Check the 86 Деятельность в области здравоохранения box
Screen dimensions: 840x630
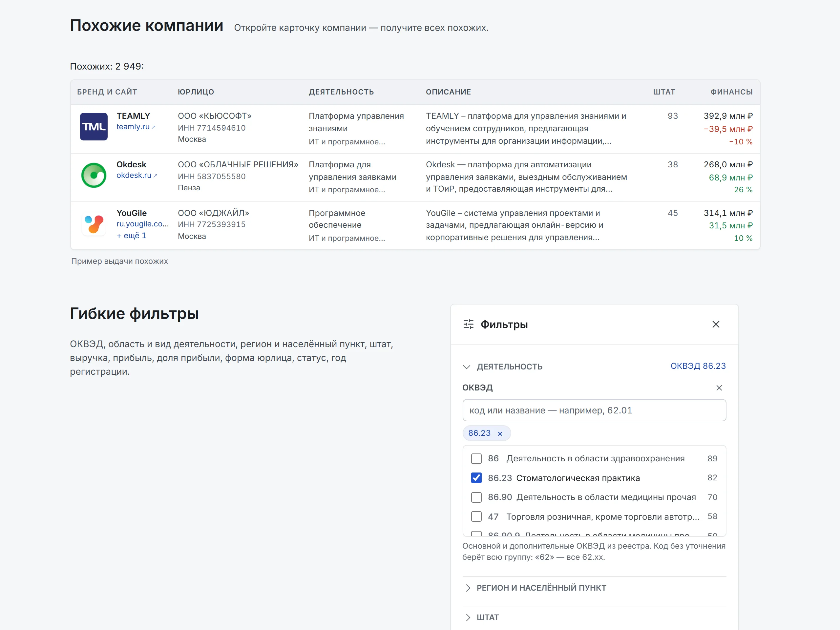[x=476, y=459]
